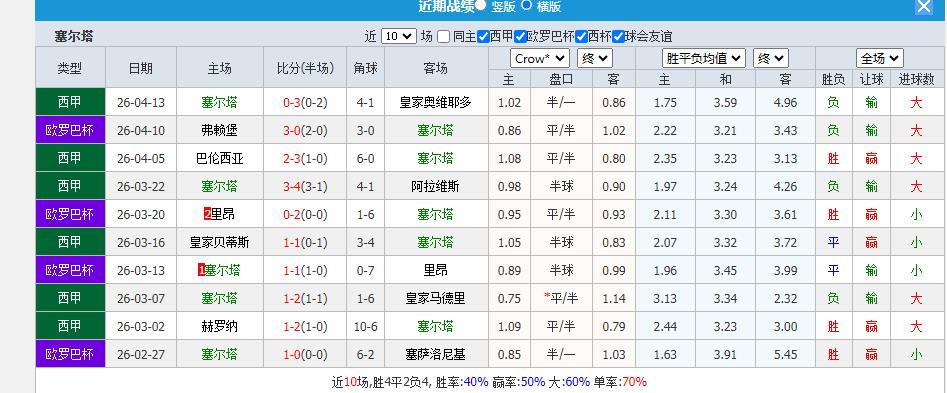
Task: Click date cell 26-03-07
Action: pyautogui.click(x=141, y=298)
